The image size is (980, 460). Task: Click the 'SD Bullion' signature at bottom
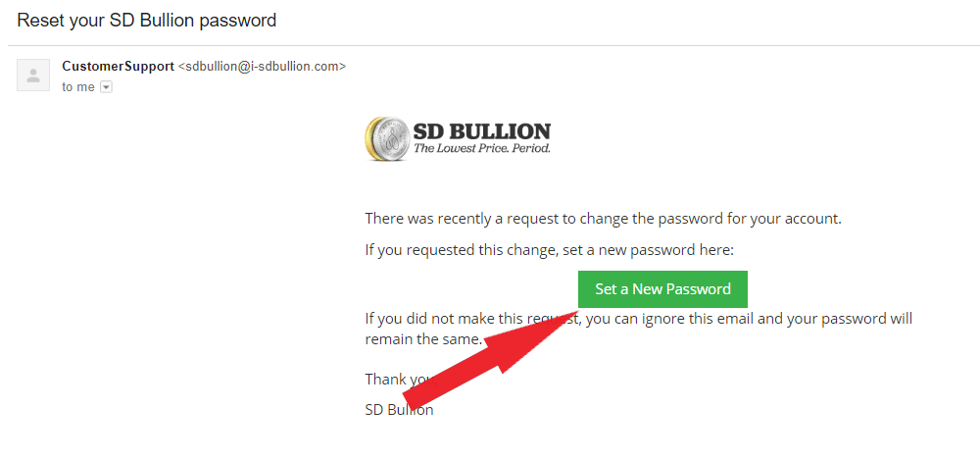pos(400,410)
